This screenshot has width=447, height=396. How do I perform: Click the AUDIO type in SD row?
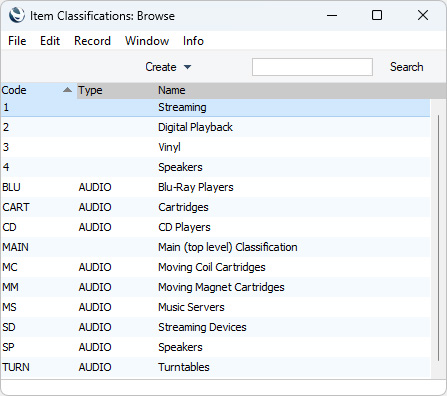[95, 327]
